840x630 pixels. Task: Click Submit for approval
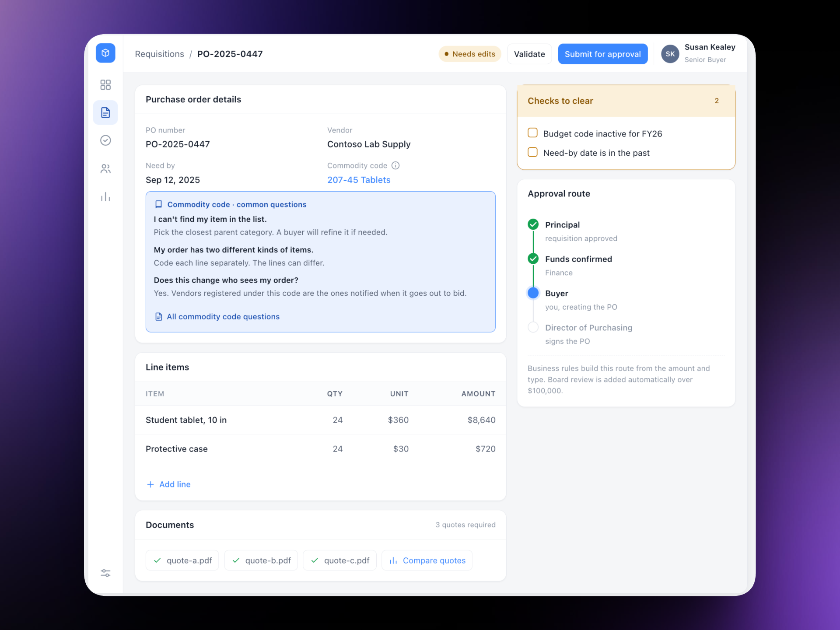(x=602, y=54)
